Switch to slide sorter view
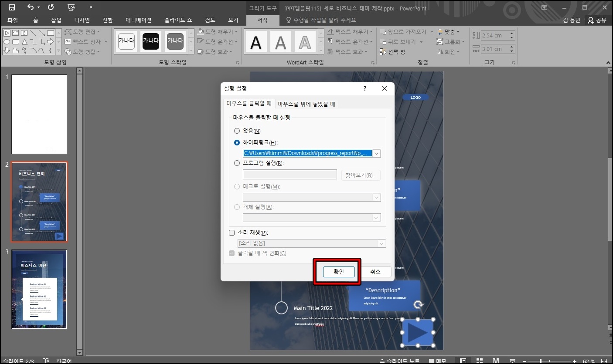613x364 pixels. pyautogui.click(x=480, y=361)
